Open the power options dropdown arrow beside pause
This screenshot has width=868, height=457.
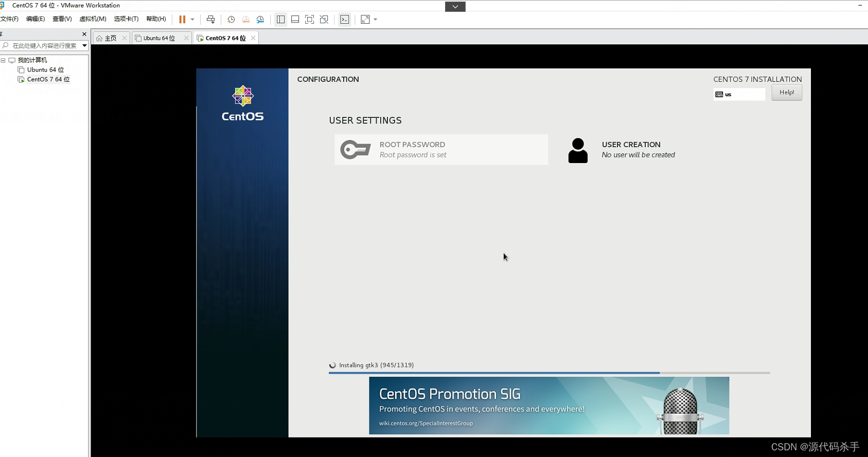[192, 20]
